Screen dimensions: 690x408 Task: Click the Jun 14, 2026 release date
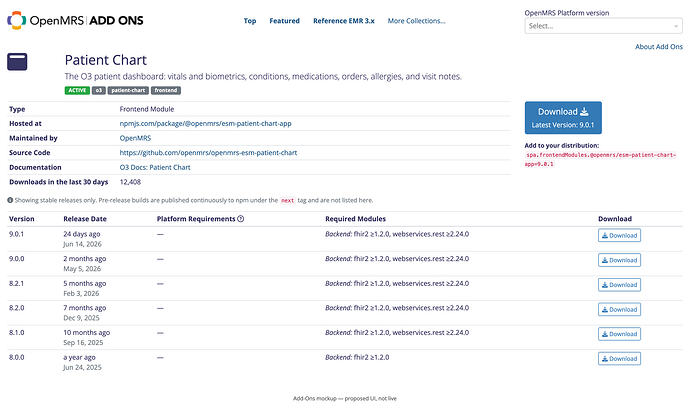pyautogui.click(x=82, y=244)
